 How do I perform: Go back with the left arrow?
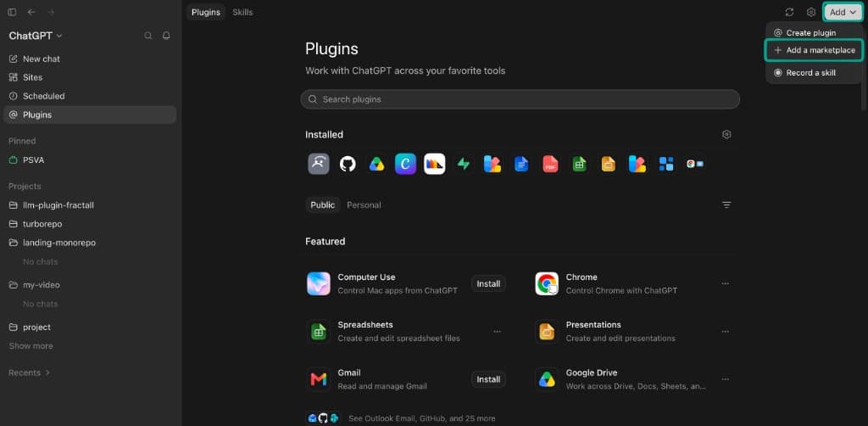(31, 12)
